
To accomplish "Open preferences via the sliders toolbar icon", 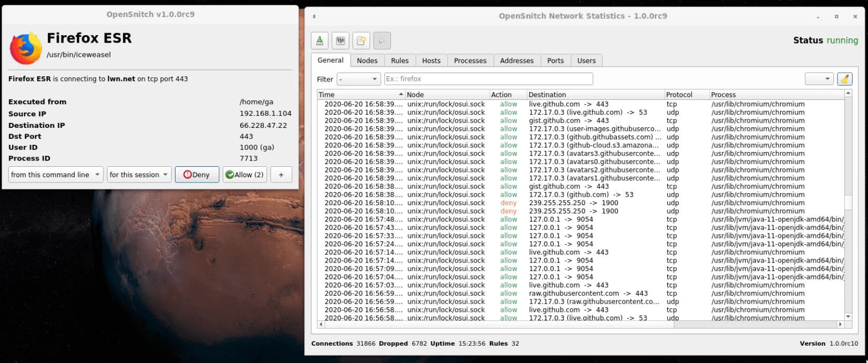I will click(x=340, y=41).
